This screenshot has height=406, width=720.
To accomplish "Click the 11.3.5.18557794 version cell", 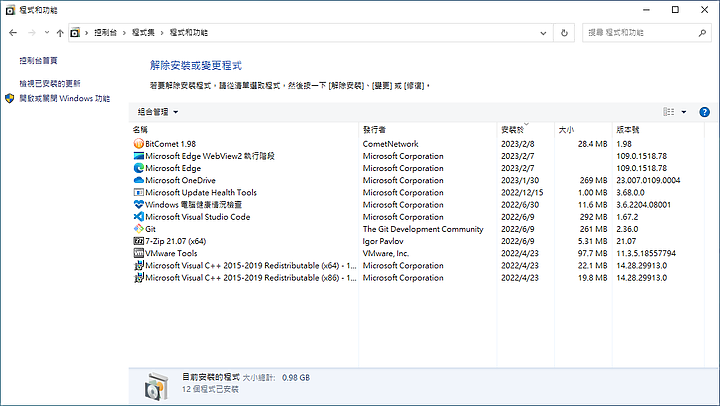I will click(x=646, y=253).
